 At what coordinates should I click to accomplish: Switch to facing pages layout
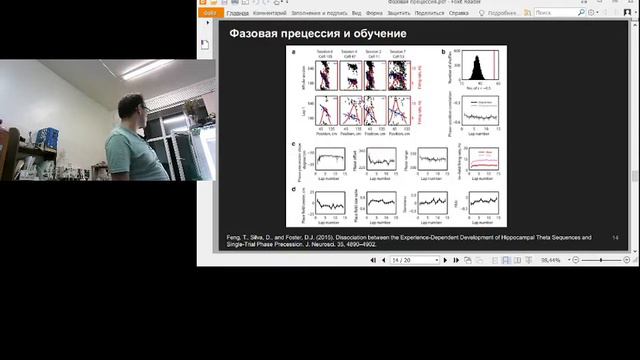point(517,260)
